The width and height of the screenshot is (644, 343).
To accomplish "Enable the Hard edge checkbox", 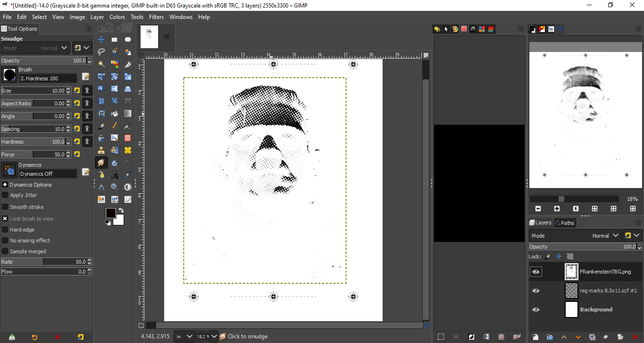I will 5,230.
